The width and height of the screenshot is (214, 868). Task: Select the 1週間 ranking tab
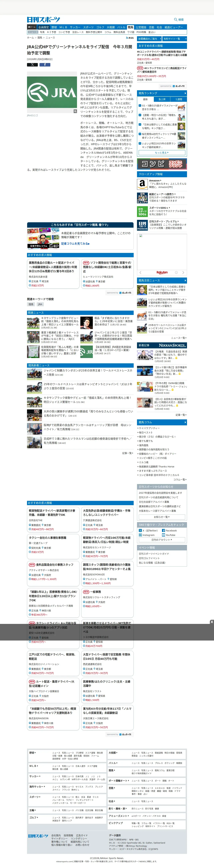pyautogui.click(x=178, y=99)
